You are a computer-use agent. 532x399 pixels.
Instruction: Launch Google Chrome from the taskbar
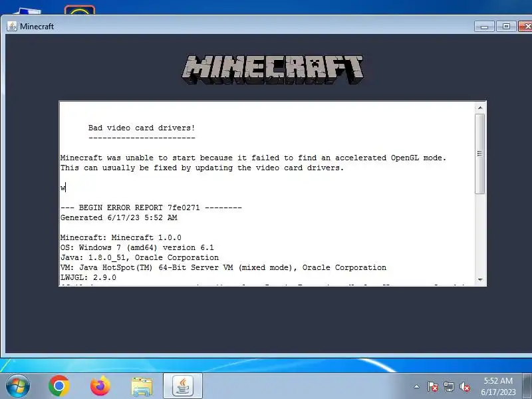coord(59,386)
